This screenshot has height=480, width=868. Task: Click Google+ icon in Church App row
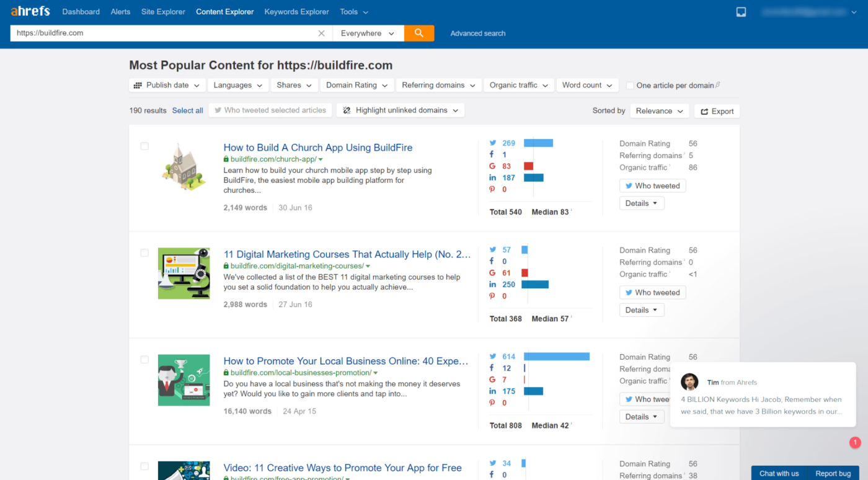click(492, 166)
